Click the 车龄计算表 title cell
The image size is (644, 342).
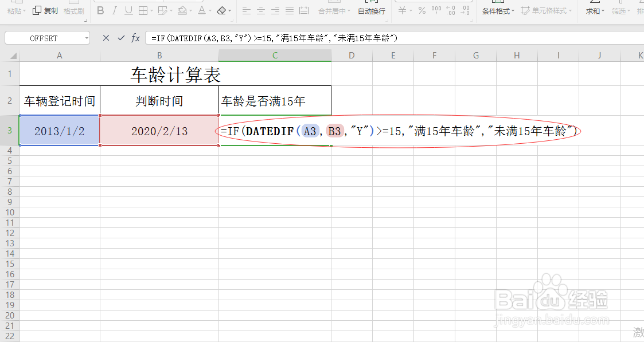point(175,74)
